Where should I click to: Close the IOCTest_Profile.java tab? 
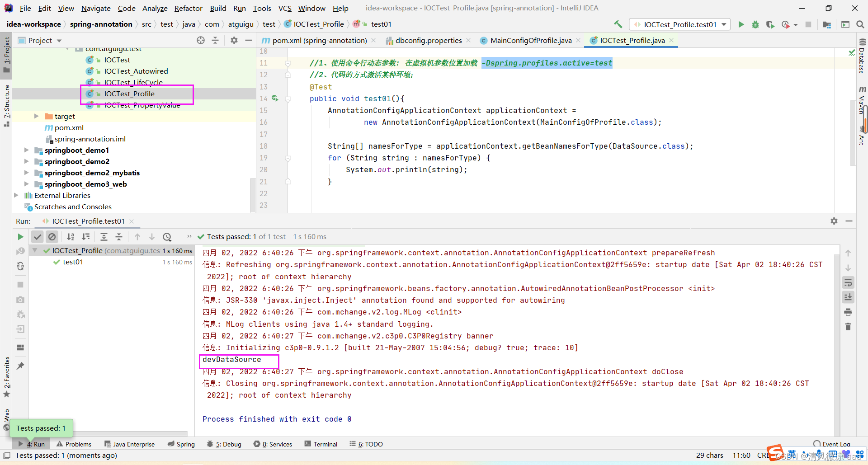(x=672, y=40)
